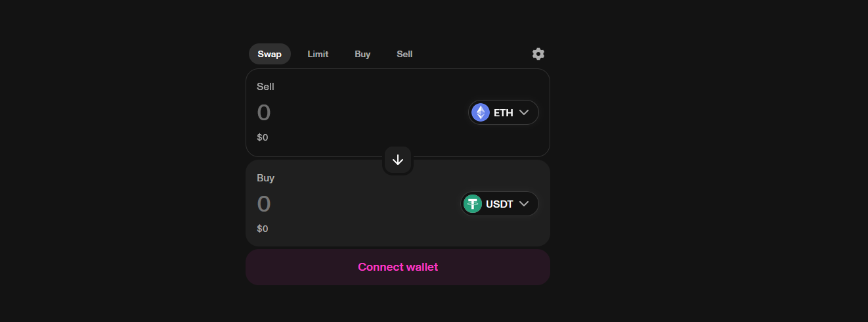Click the ETH token symbol text
Viewport: 868px width, 322px height.
[x=504, y=112]
